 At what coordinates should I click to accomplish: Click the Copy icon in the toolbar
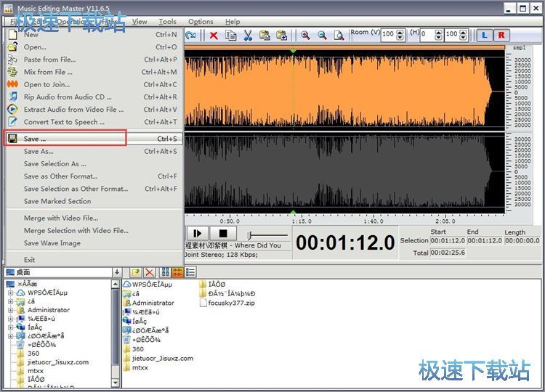pos(230,36)
